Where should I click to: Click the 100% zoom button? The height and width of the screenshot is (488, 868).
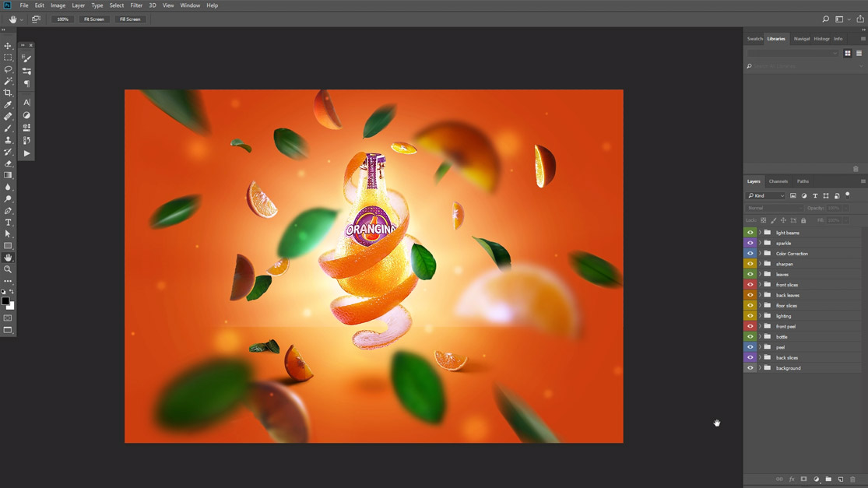62,19
